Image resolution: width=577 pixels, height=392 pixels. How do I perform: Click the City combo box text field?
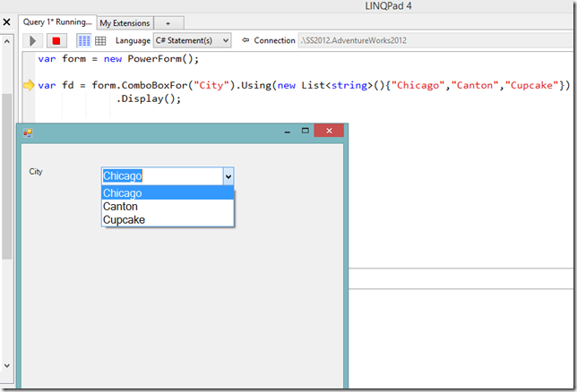point(162,176)
